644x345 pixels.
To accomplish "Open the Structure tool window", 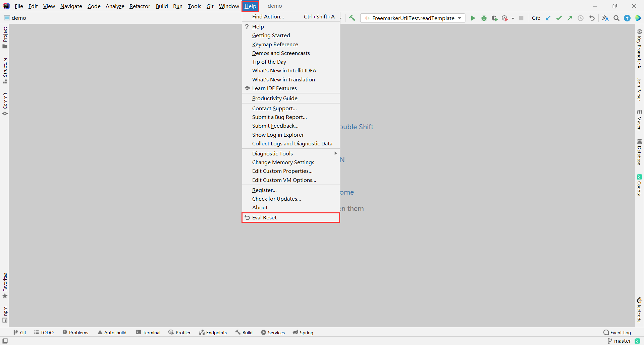I will coord(5,71).
